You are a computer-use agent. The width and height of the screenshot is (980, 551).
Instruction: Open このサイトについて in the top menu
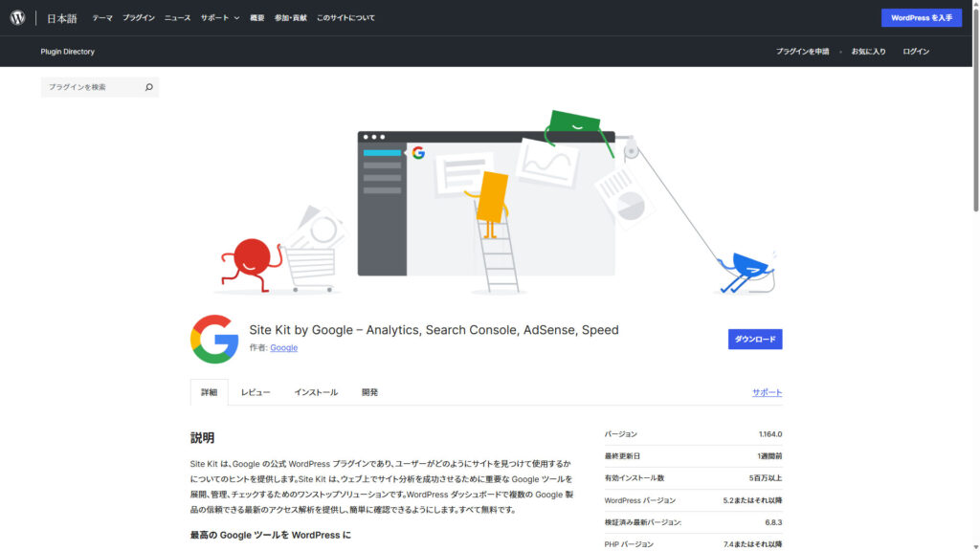click(345, 18)
